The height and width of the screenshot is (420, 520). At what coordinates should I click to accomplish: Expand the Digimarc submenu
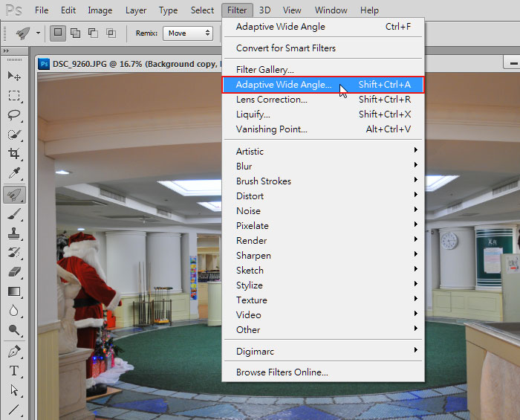click(322, 352)
